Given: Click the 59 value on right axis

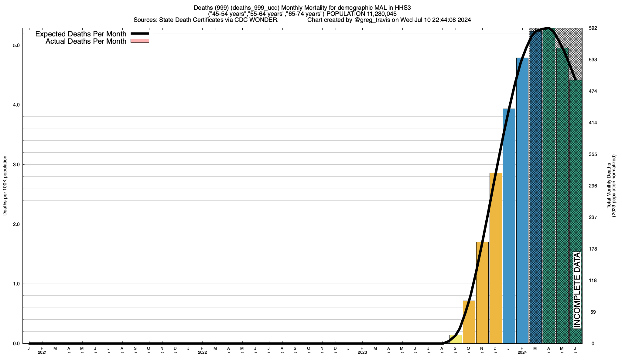Looking at the screenshot, I should coord(593,312).
